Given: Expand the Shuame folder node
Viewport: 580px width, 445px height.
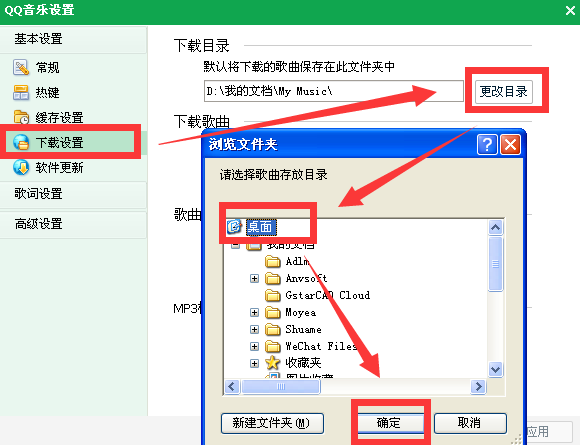Looking at the screenshot, I should pyautogui.click(x=254, y=329).
